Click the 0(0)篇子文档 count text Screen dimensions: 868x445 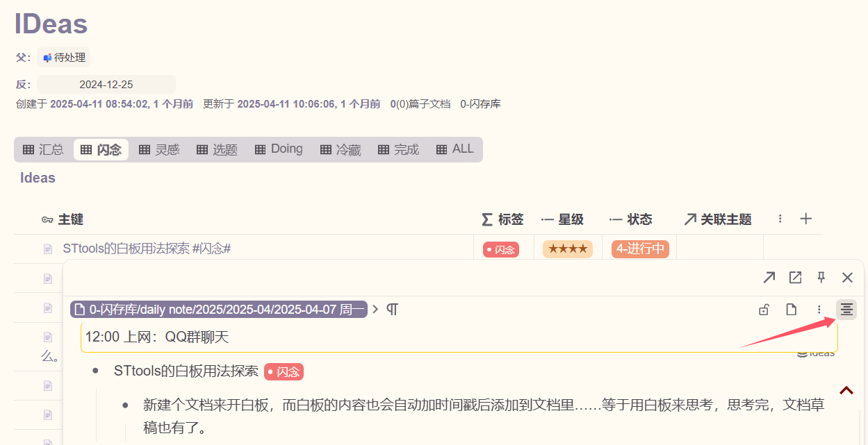[x=420, y=104]
